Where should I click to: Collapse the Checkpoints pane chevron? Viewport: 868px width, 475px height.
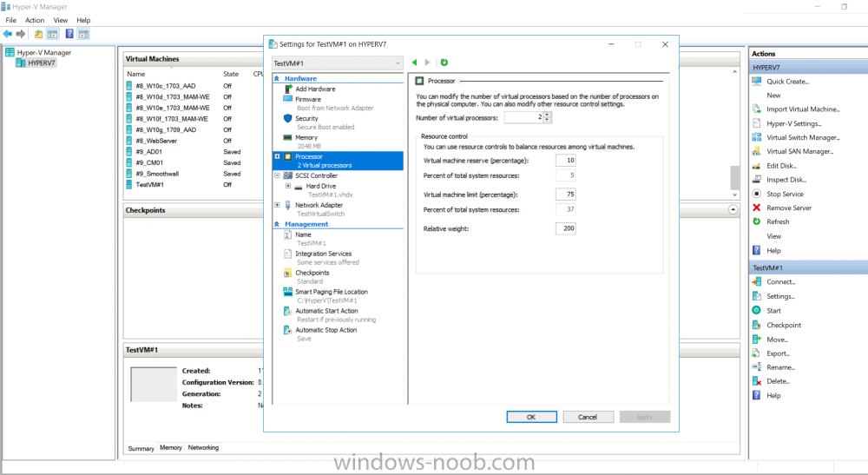733,210
